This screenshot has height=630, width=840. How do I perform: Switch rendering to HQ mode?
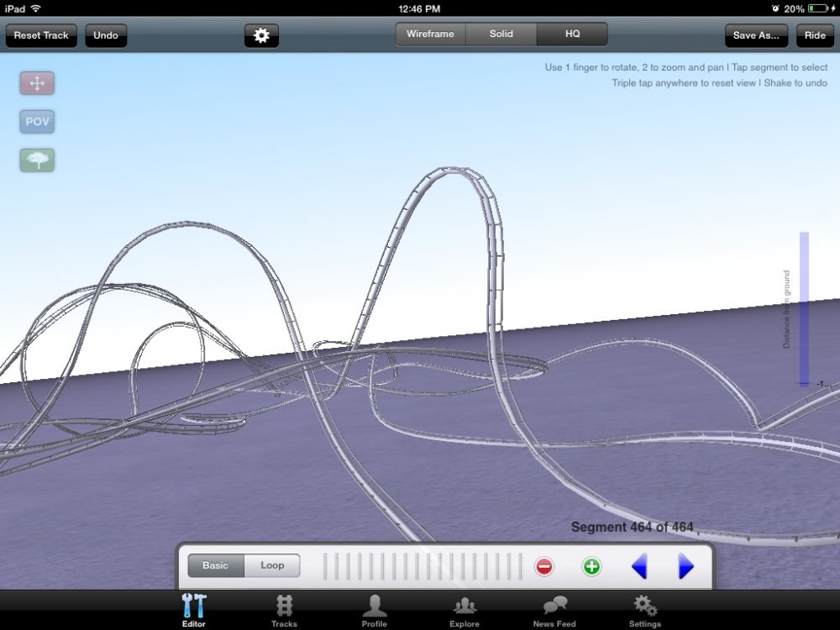572,34
